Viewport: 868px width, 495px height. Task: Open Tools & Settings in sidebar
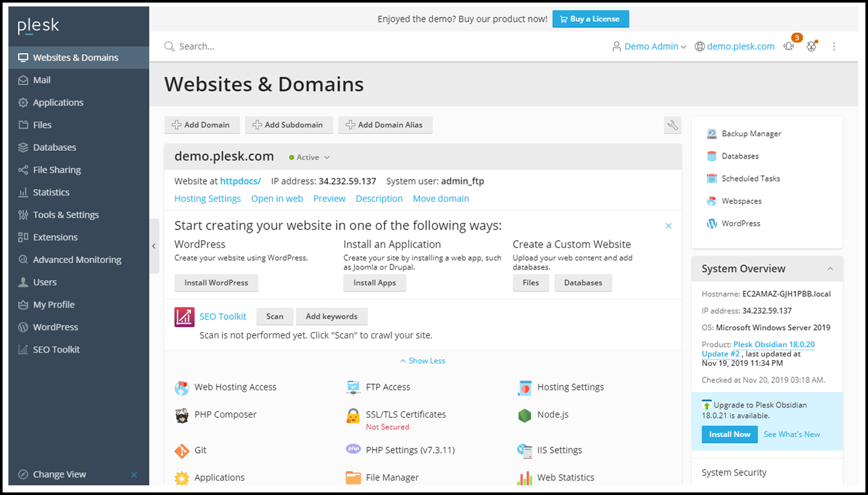(79, 215)
